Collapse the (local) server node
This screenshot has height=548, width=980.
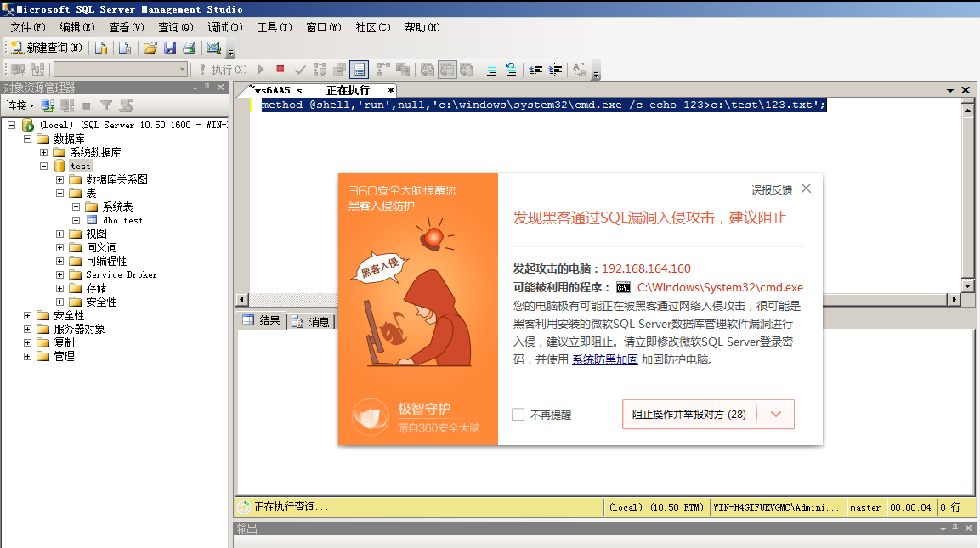pyautogui.click(x=11, y=125)
